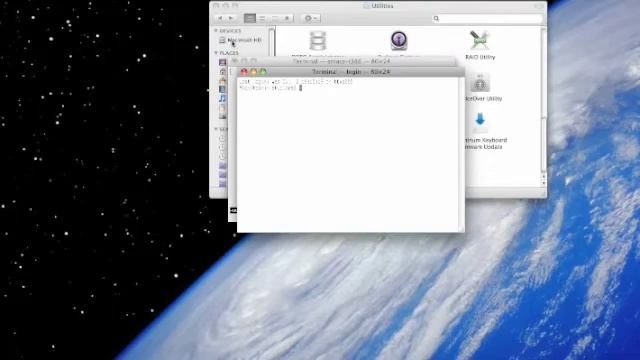Zoom the front Terminal login window

(263, 72)
